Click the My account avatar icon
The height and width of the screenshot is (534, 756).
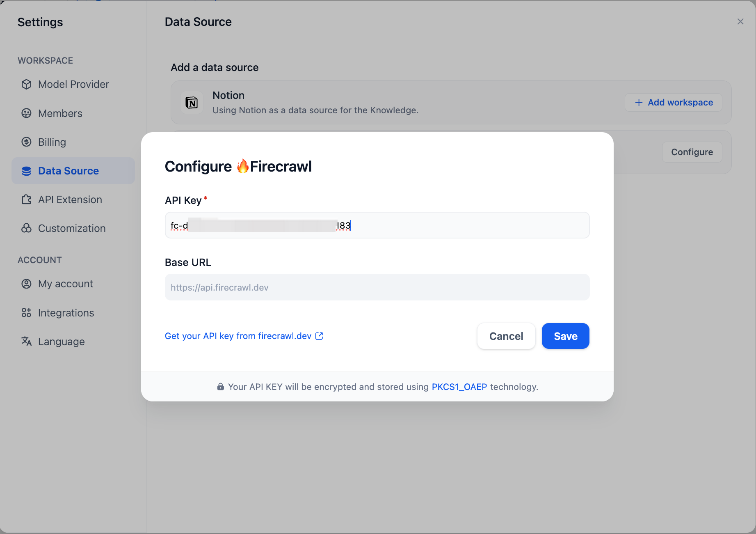click(26, 284)
